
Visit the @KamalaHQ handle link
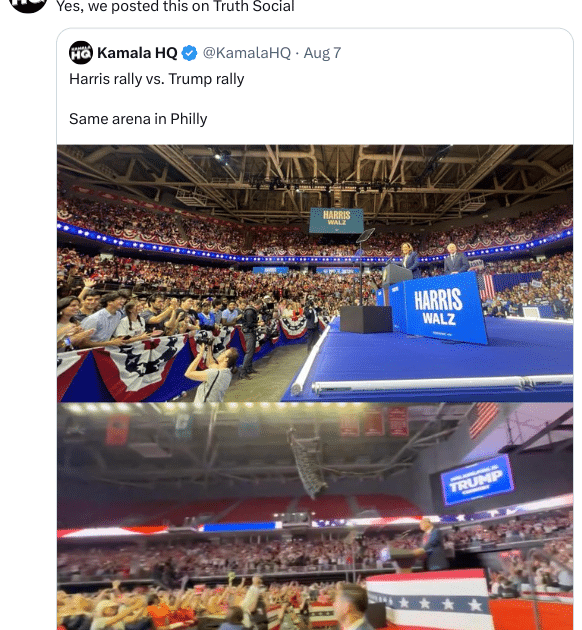247,53
